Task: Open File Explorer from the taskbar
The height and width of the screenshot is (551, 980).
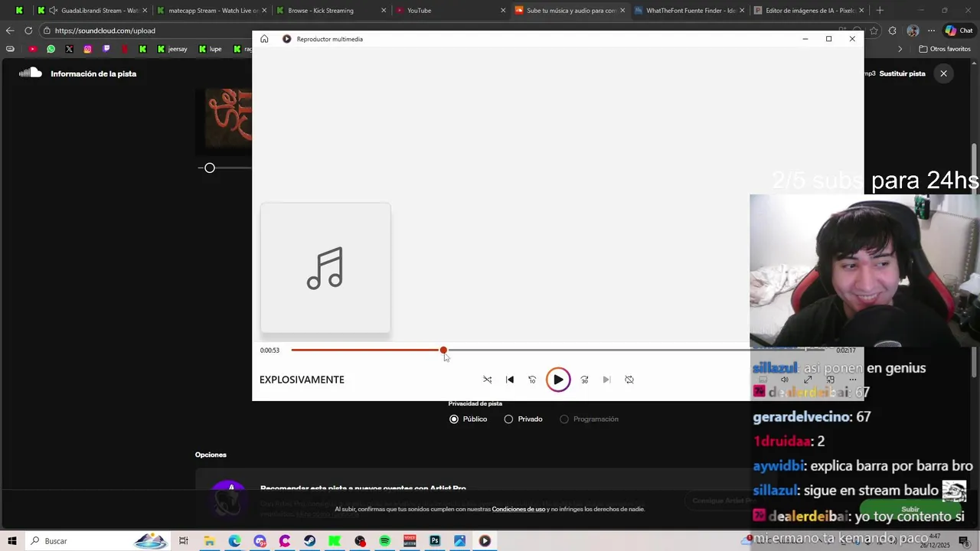Action: pos(209,541)
